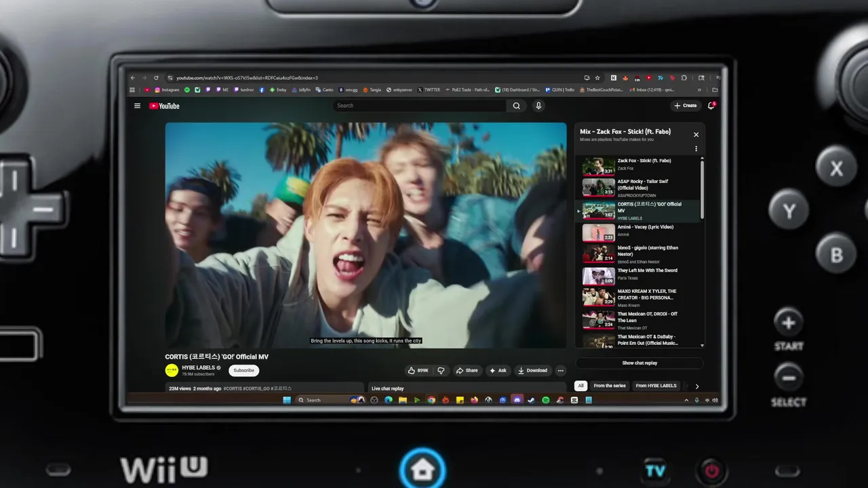This screenshot has height=488, width=868.
Task: Click Show chat replay button
Action: [639, 363]
